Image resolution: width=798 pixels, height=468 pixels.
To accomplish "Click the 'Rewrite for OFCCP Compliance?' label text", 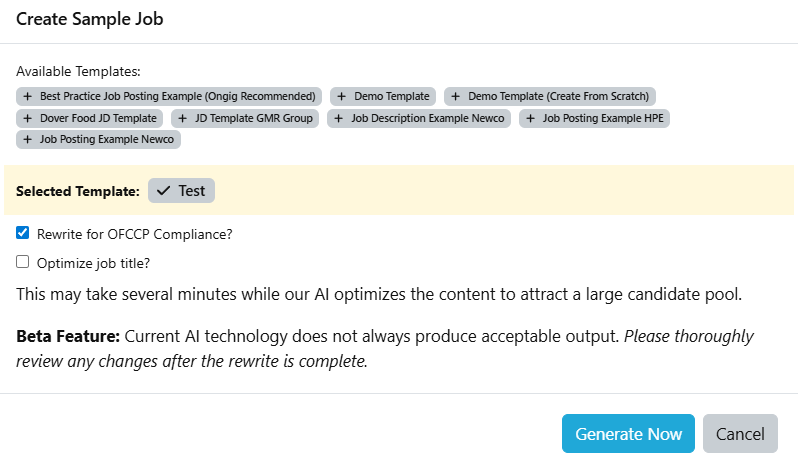I will click(x=135, y=234).
